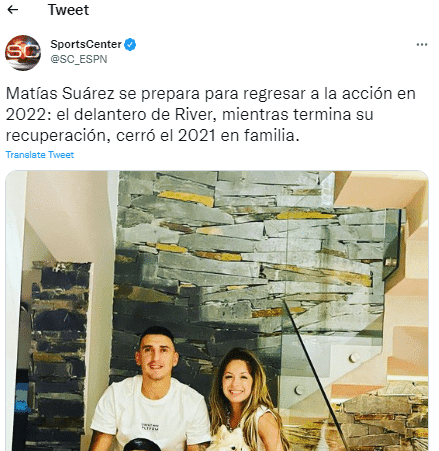Open the three-dot more options menu
This screenshot has height=451, width=439.
click(422, 45)
